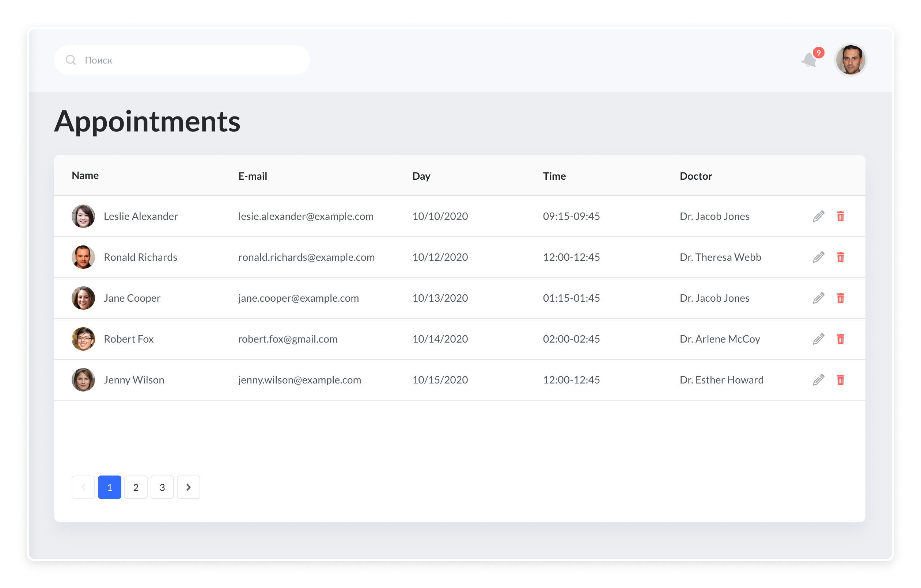921x588 pixels.
Task: Go to the next page arrow
Action: [189, 487]
